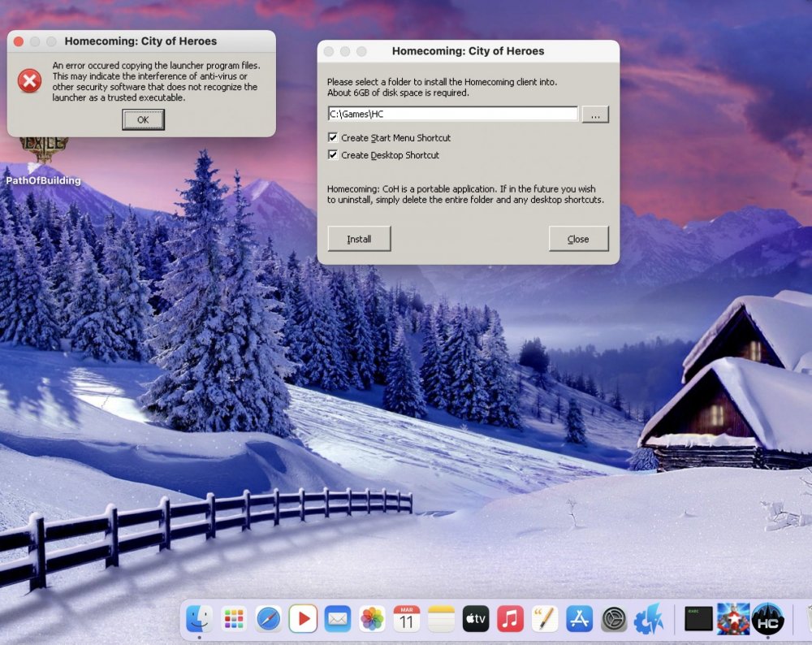Image resolution: width=812 pixels, height=645 pixels.
Task: Launch Safari from the dock
Action: 269,619
